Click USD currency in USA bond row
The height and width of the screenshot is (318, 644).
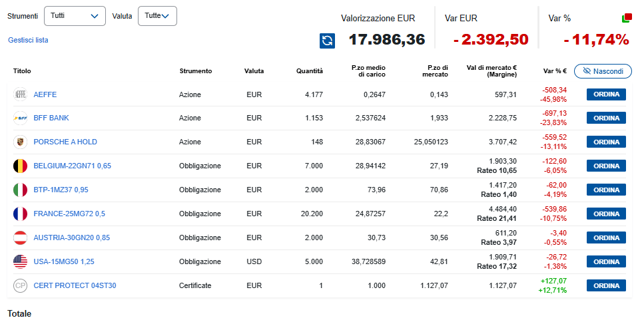(254, 261)
